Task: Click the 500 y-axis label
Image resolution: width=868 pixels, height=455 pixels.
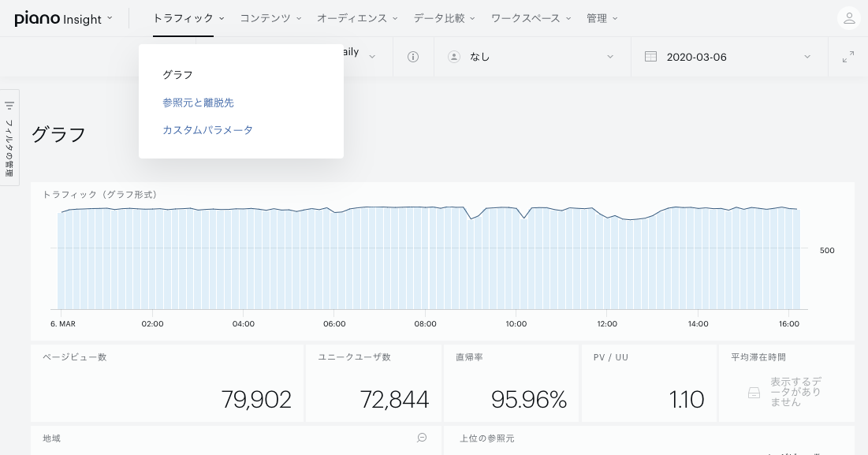Action: [x=827, y=250]
